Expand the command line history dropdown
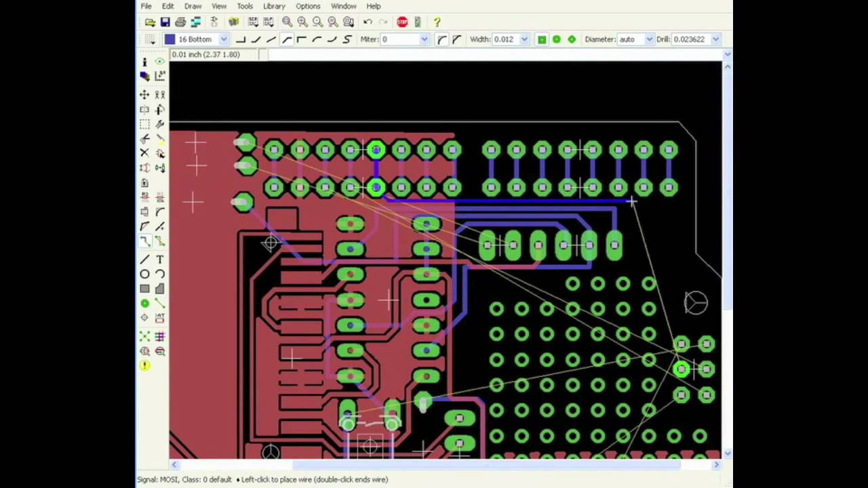 coord(727,54)
